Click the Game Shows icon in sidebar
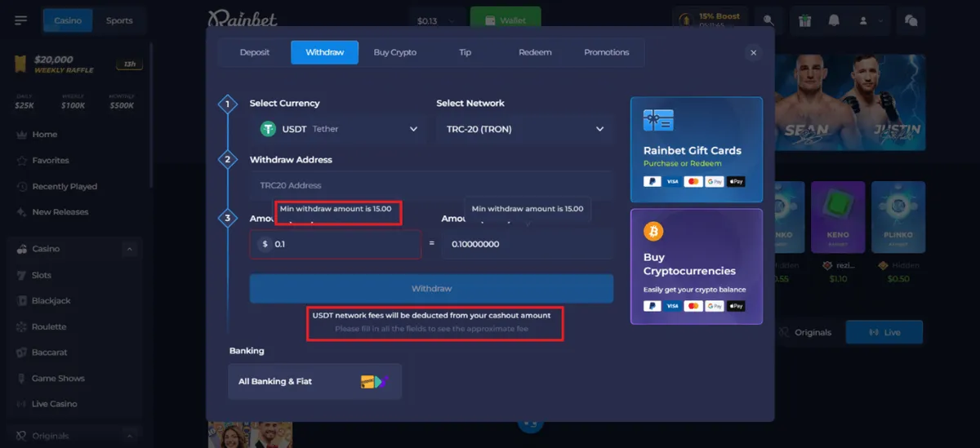This screenshot has height=448, width=980. pyautogui.click(x=22, y=379)
